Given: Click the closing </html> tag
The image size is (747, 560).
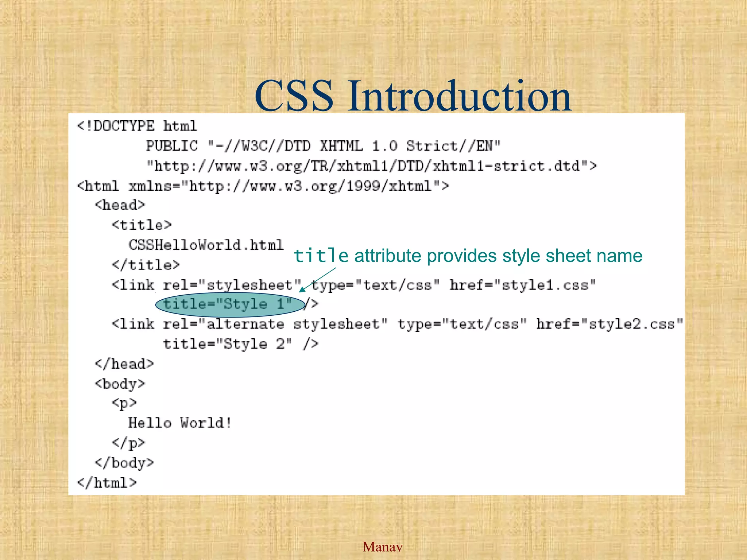Looking at the screenshot, I should [x=107, y=483].
